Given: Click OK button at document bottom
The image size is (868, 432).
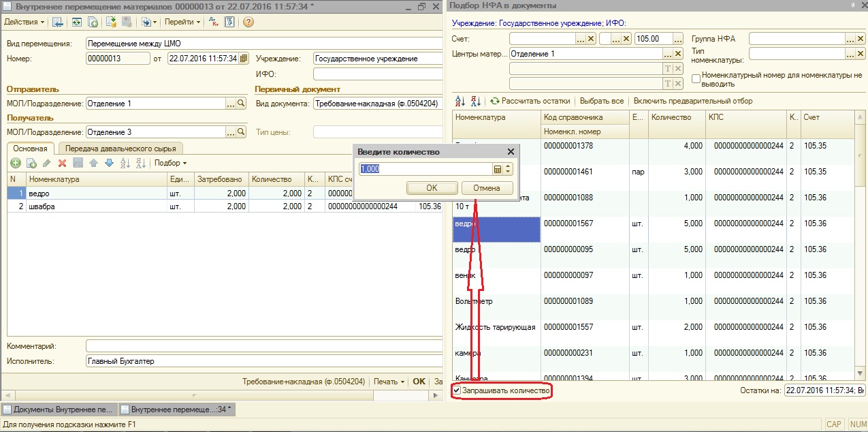Looking at the screenshot, I should point(419,382).
